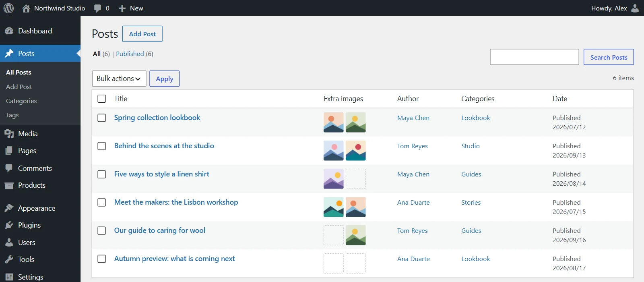Open the All Posts submenu item

[x=19, y=73]
